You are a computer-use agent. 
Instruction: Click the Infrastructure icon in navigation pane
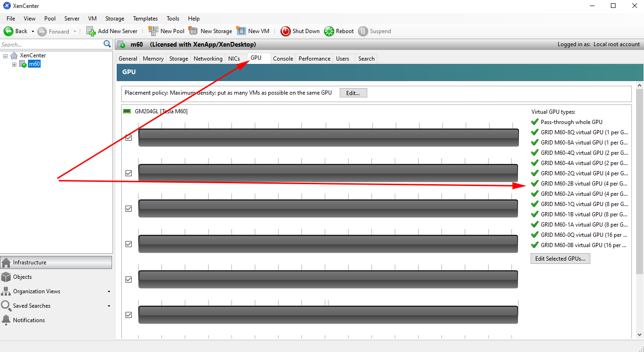click(x=6, y=262)
